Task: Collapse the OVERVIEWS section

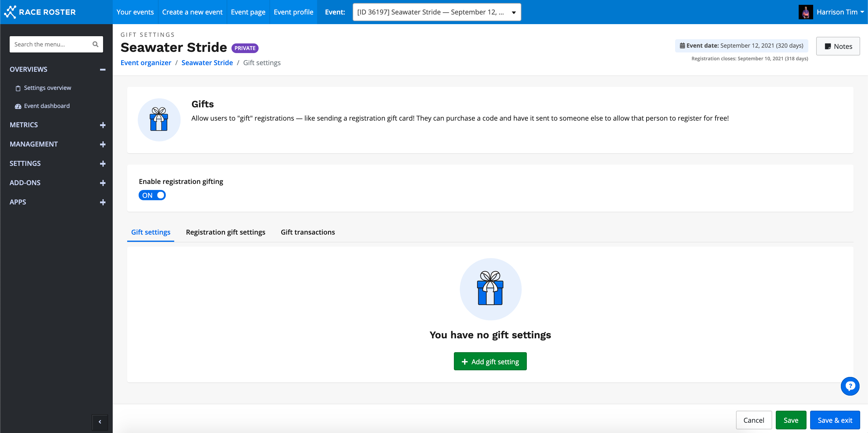Action: pyautogui.click(x=102, y=69)
